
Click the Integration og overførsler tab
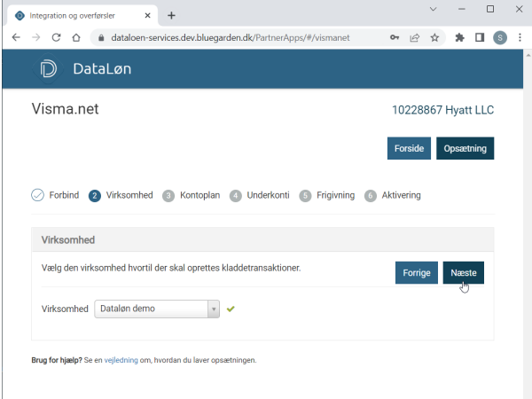point(82,16)
